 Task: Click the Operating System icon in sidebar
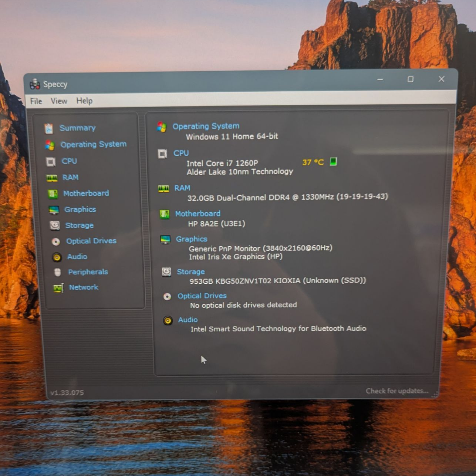click(x=50, y=145)
